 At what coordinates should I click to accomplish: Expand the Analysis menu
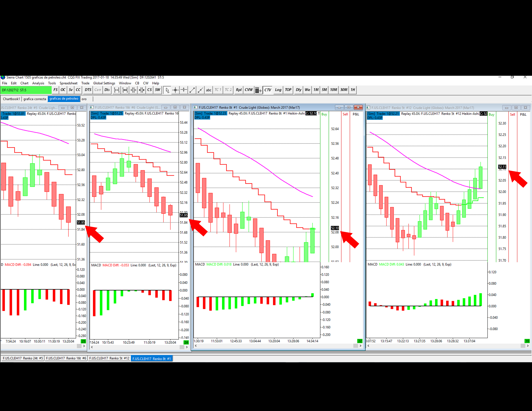[38, 83]
